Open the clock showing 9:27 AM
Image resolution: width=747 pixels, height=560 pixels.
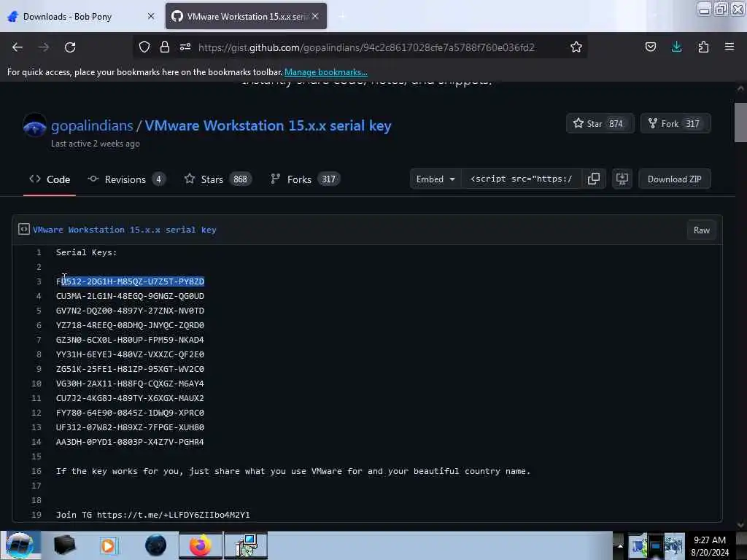(710, 545)
